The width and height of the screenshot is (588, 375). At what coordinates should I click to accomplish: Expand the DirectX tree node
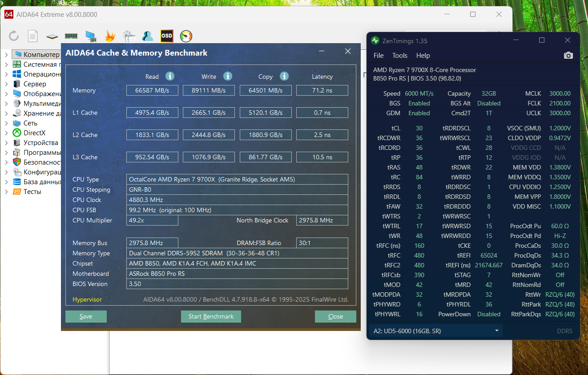(6, 133)
